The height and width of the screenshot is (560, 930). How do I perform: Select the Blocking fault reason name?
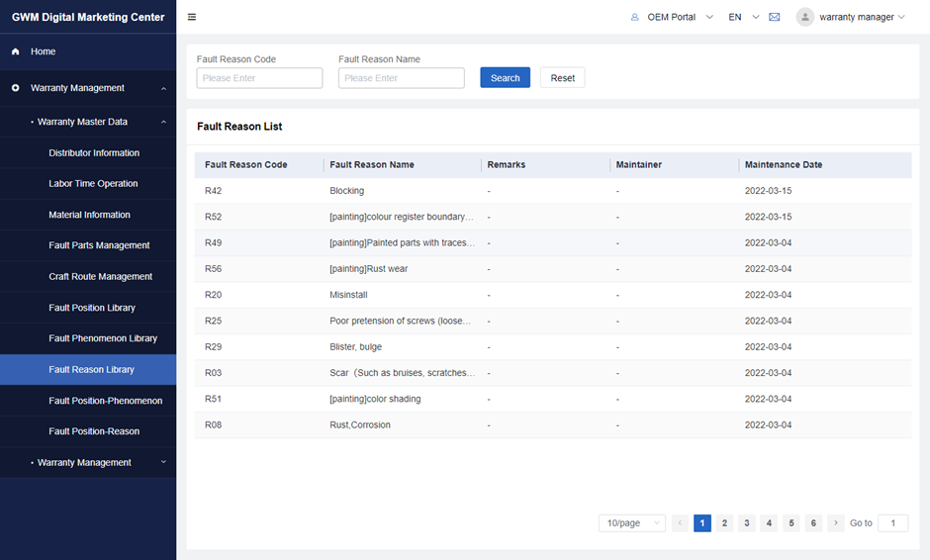(x=347, y=191)
